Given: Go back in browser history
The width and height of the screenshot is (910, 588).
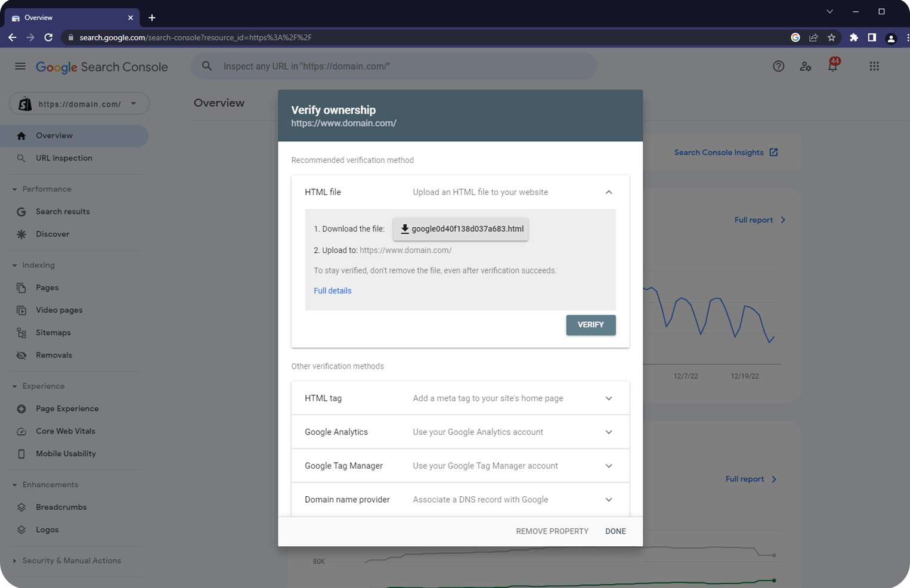Looking at the screenshot, I should coord(13,38).
